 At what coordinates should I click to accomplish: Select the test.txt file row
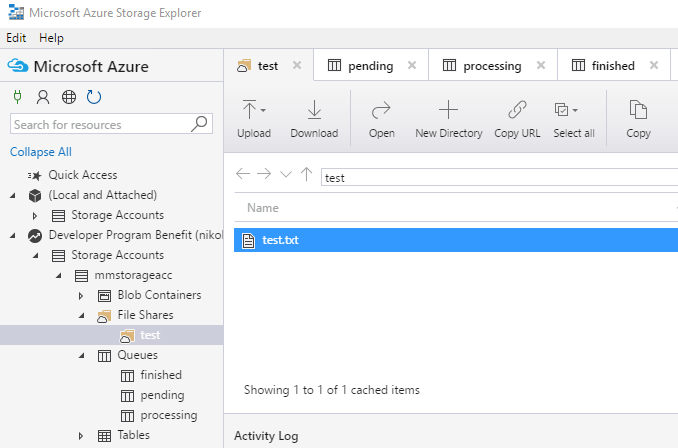[x=456, y=240]
